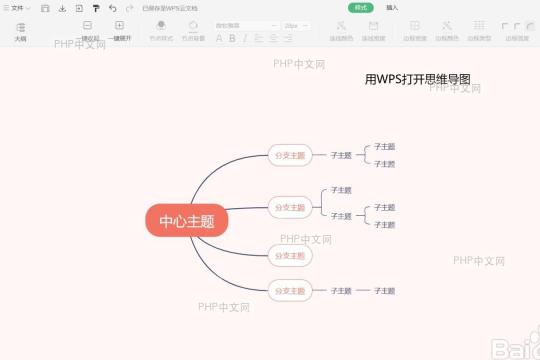Click the format painter icon
The image size is (540, 360).
(x=96, y=8)
